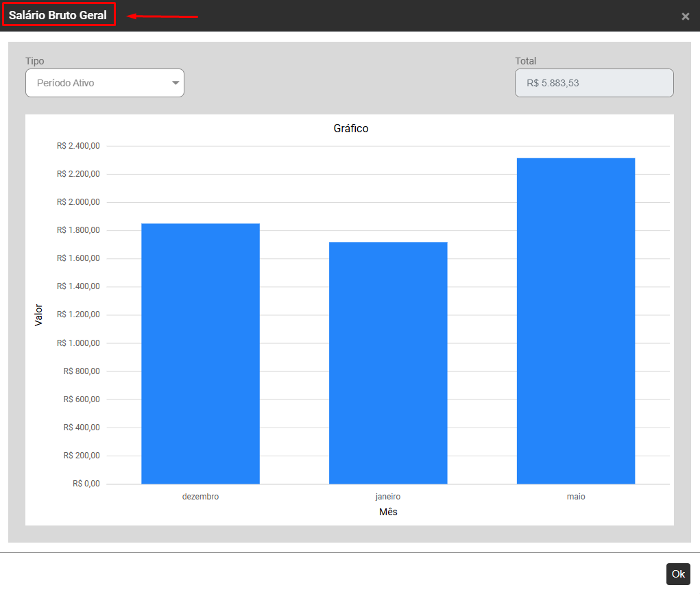Click the janeiro x-axis label

click(388, 497)
